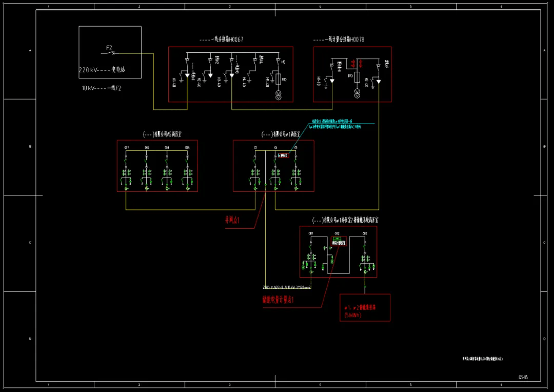Select the RD fuse symbol in H0067 box
Viewport: 554px width, 392px height.
[x=279, y=79]
